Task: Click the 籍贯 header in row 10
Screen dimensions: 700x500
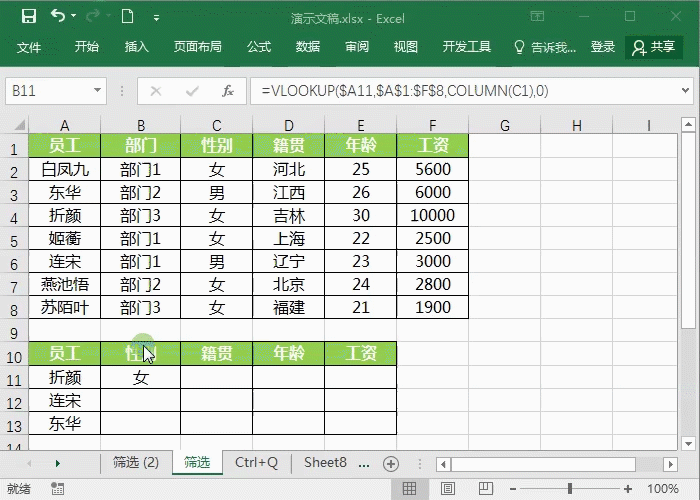Action: coord(217,354)
